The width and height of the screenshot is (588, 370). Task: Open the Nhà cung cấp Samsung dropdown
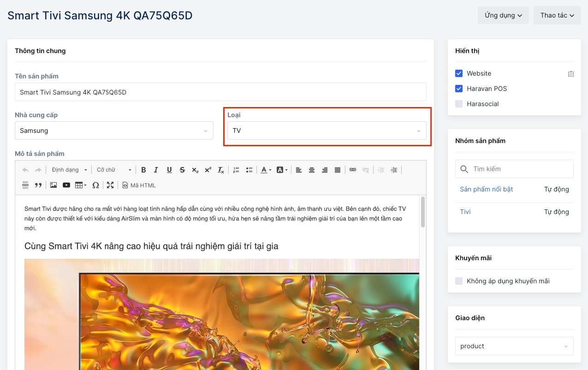[114, 131]
